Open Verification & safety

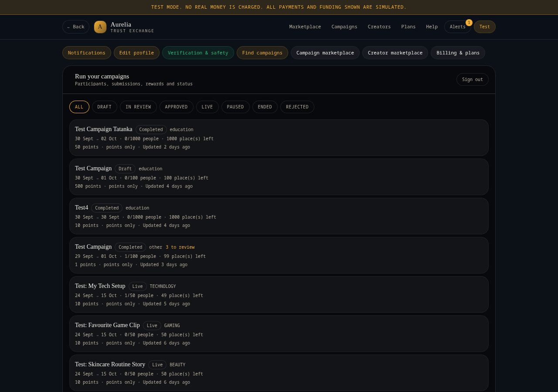pyautogui.click(x=198, y=53)
